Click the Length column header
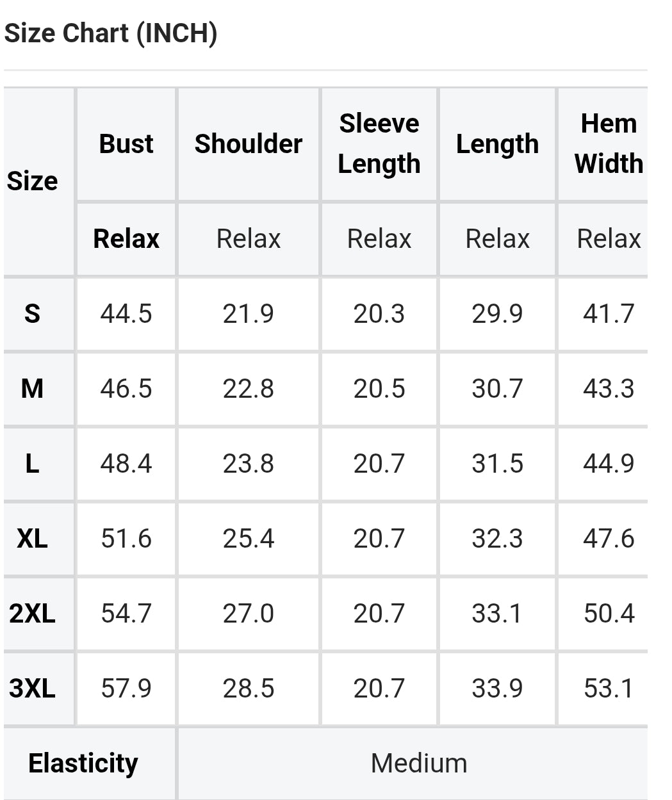 coord(498,143)
